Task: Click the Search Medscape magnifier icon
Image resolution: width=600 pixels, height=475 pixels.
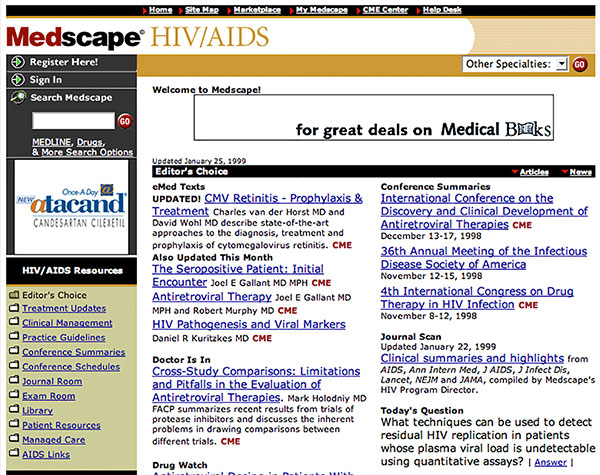Action: point(18,97)
